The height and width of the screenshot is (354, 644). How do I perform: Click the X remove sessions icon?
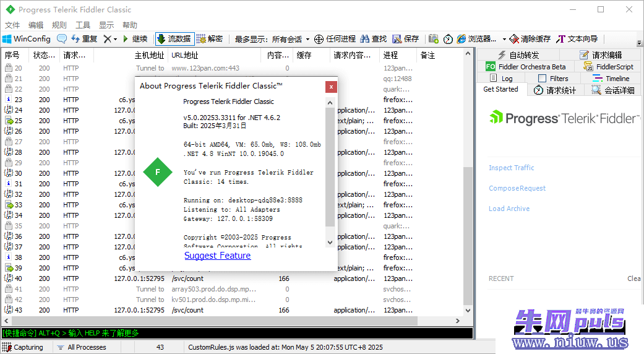107,39
